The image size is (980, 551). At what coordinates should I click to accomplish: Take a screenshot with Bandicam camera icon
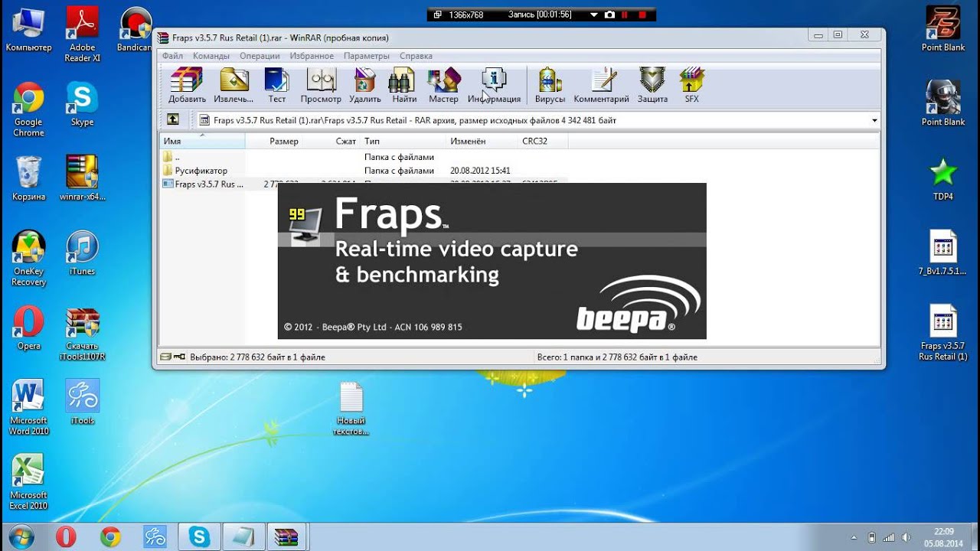click(x=609, y=15)
